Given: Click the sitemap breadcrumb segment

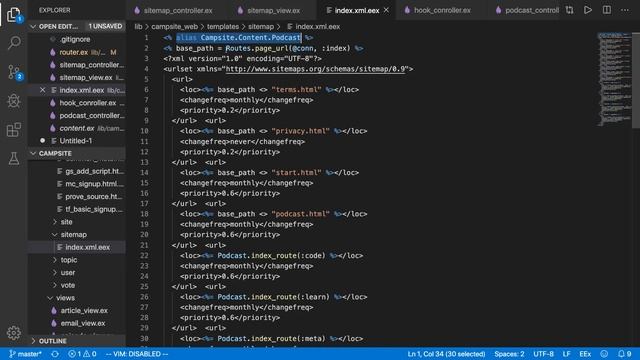Looking at the screenshot, I should click(261, 27).
